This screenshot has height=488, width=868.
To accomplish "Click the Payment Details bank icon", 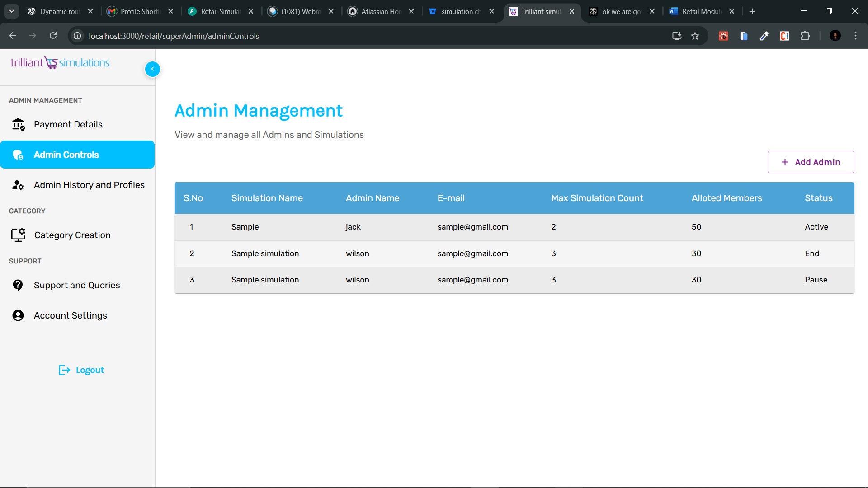I will point(18,124).
